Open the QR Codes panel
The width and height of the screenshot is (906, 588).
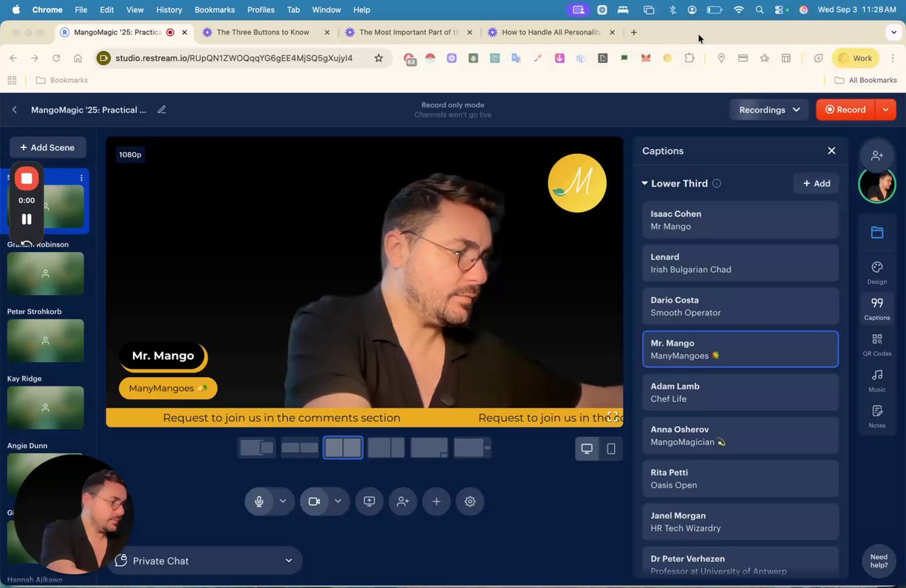pyautogui.click(x=877, y=345)
